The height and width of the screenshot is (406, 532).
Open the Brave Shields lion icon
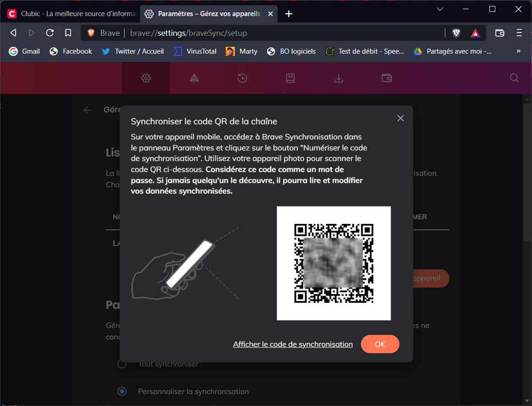pos(456,33)
